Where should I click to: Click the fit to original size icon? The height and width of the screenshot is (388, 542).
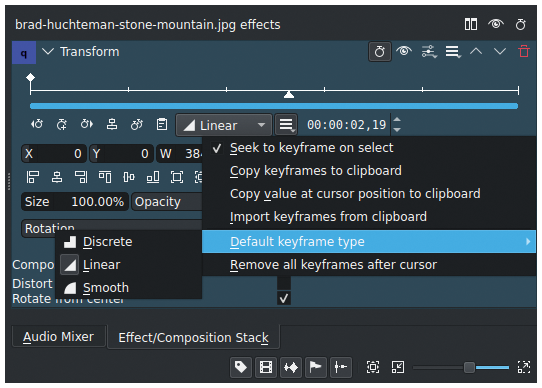[x=177, y=177]
